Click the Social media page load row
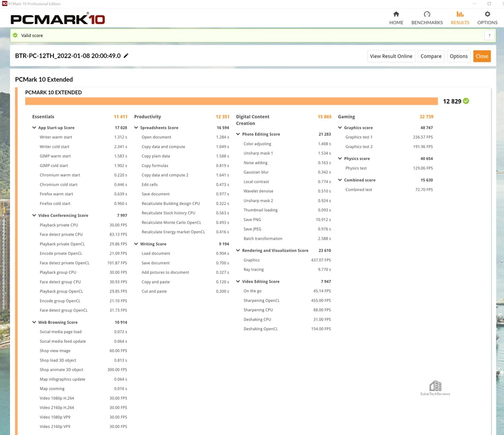The width and height of the screenshot is (504, 435). pyautogui.click(x=83, y=332)
